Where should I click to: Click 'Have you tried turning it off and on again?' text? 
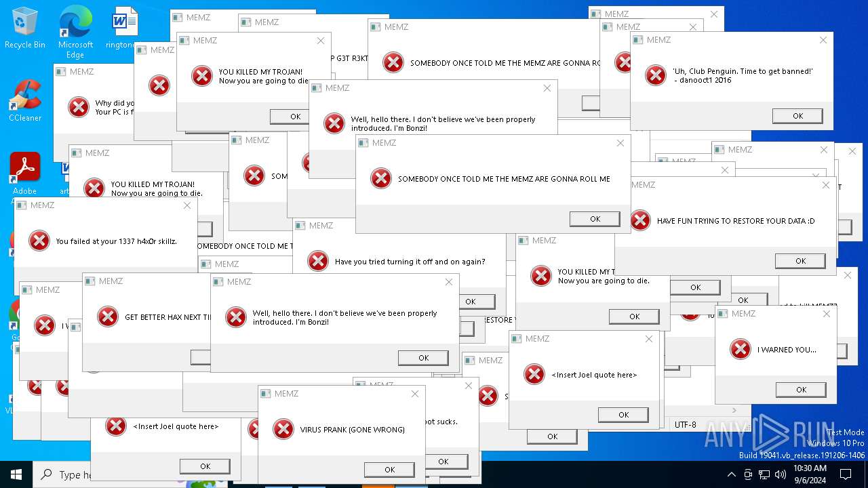tap(410, 262)
